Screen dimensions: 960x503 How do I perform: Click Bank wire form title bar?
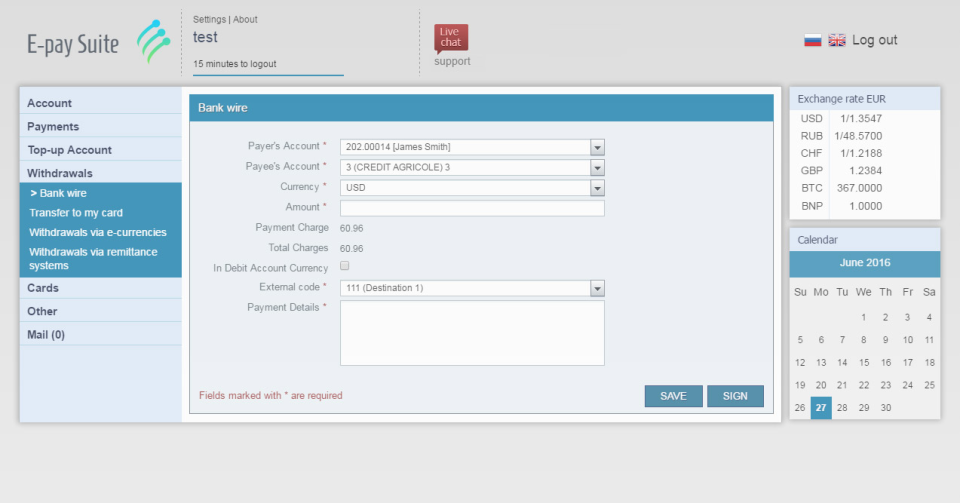point(481,108)
